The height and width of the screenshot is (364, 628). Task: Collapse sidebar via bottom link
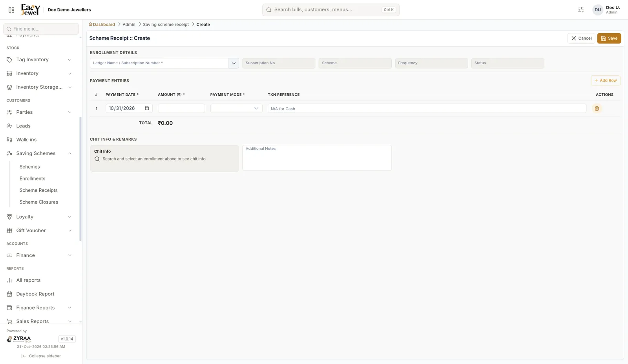pos(41,356)
